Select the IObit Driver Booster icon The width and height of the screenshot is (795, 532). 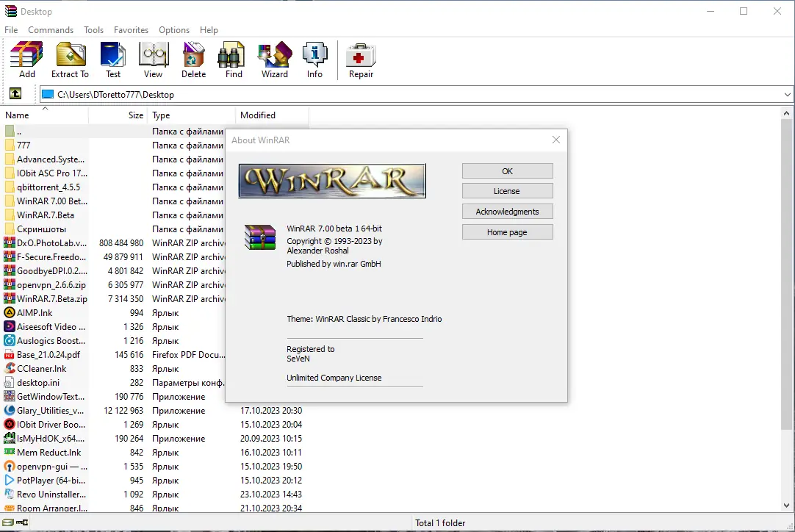(9, 425)
